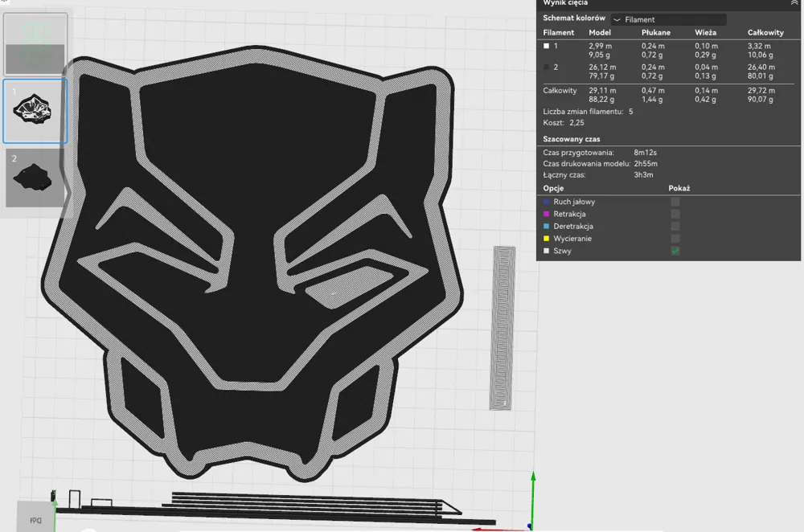Enable the Ruch jałowy visibility checkbox
Image resolution: width=804 pixels, height=532 pixels.
[674, 202]
